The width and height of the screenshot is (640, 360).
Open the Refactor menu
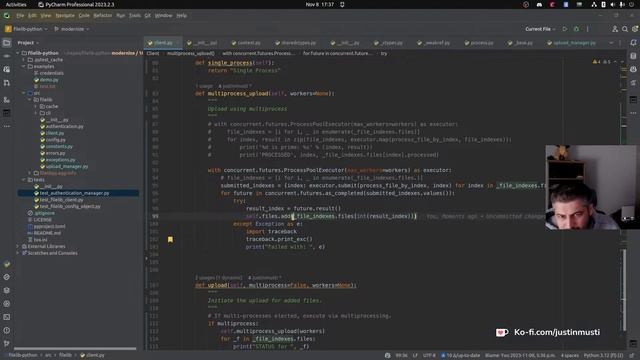pos(102,16)
